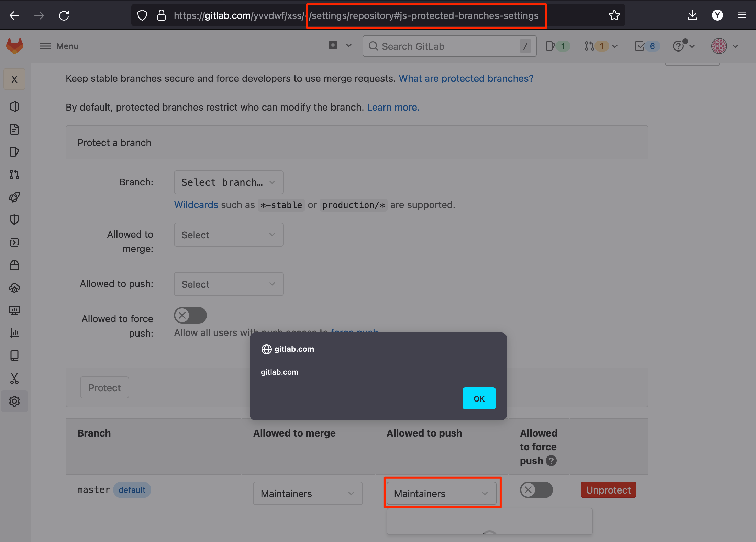This screenshot has height=542, width=756.
Task: Click the red Unprotect button
Action: (608, 490)
